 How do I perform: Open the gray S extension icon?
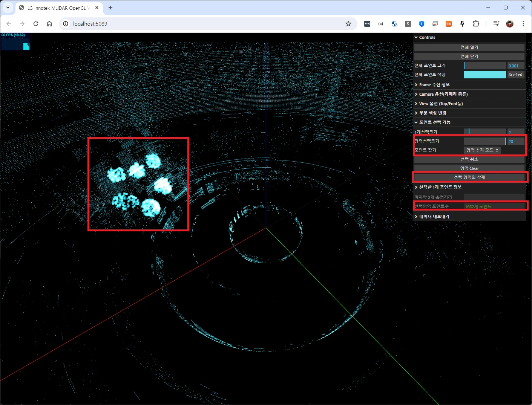pyautogui.click(x=408, y=24)
